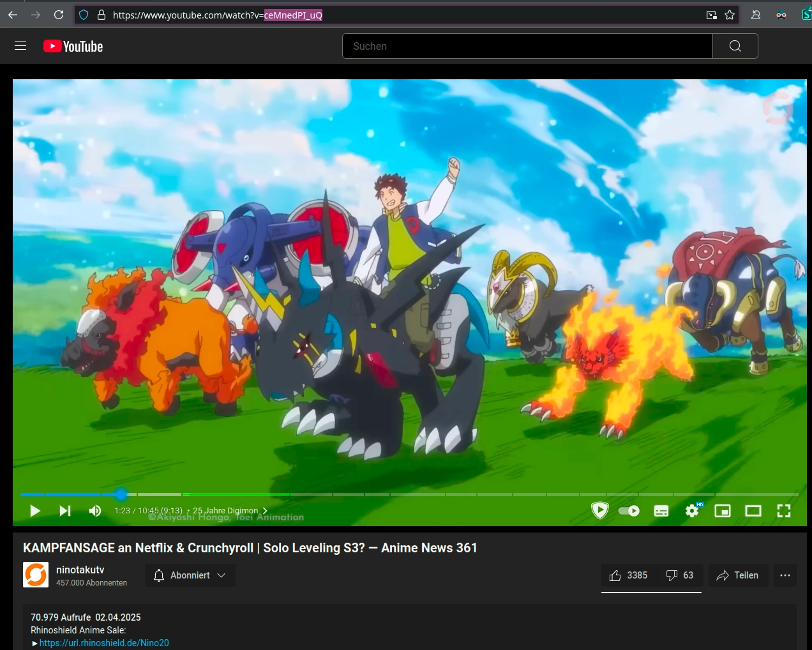Play the video
Screen dimensions: 812x650
tap(35, 511)
